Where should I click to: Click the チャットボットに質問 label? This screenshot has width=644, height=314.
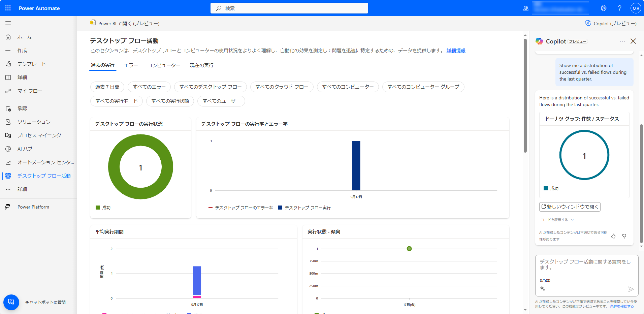[x=45, y=303]
